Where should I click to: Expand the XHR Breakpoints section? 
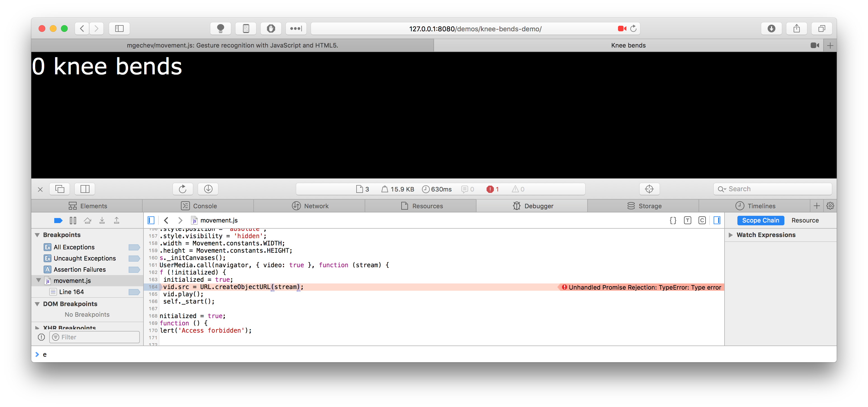tap(37, 327)
